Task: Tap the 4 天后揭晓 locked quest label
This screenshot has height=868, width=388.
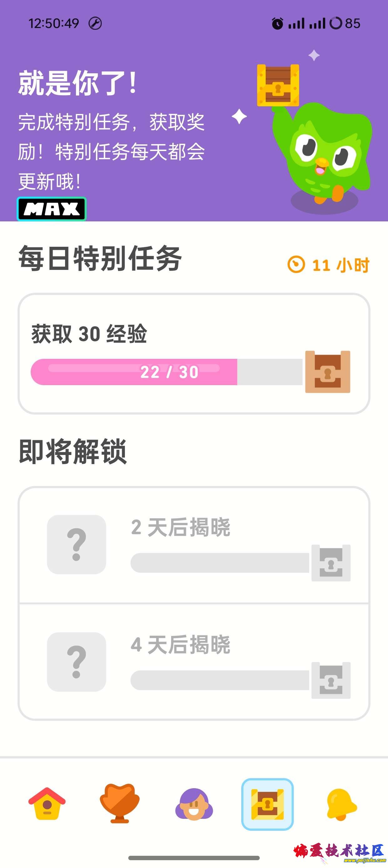Action: 181,645
